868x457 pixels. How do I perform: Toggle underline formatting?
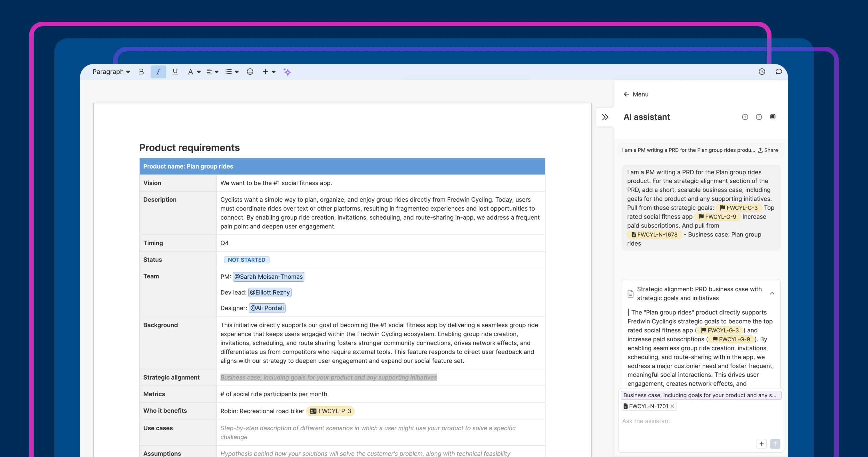tap(175, 71)
